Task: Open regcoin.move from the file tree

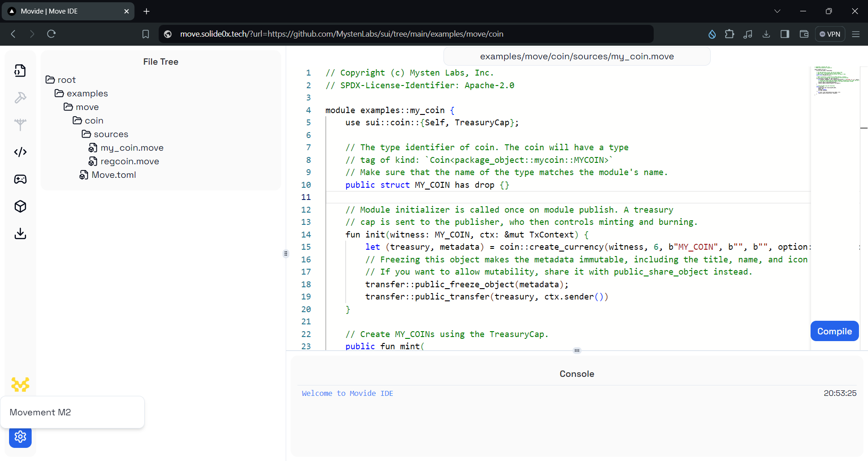Action: (130, 161)
